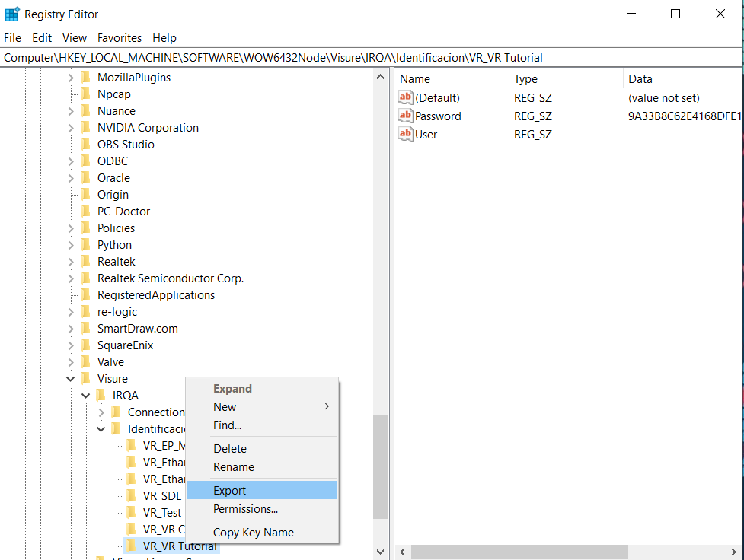
Task: Choose Export from the context menu
Action: pyautogui.click(x=262, y=490)
